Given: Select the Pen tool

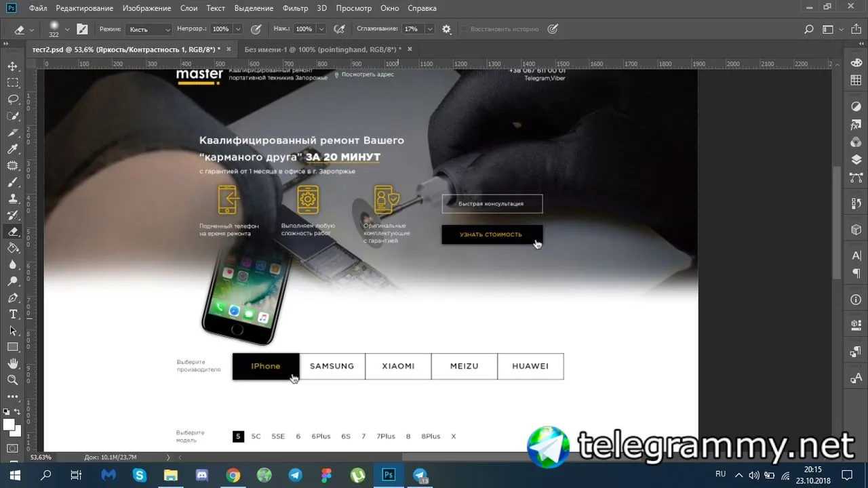Looking at the screenshot, I should click(13, 298).
